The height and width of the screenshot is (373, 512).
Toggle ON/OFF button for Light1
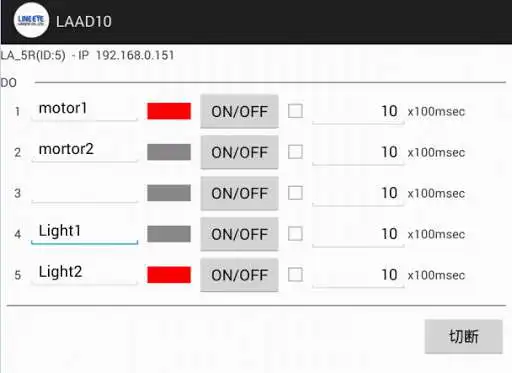239,234
